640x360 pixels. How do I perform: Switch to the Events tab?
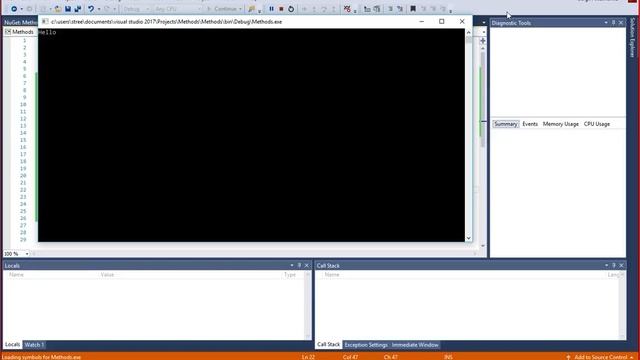tap(530, 124)
